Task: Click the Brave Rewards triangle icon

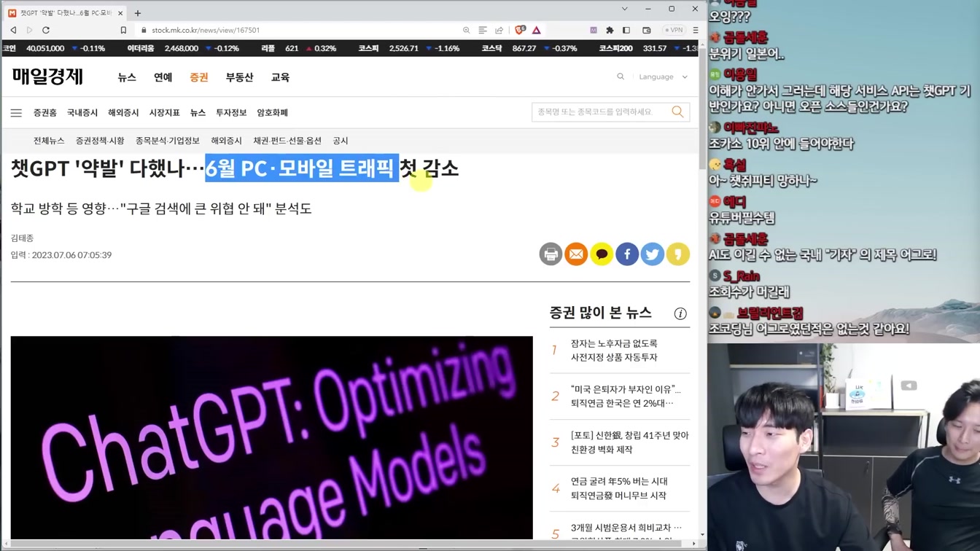Action: [537, 30]
